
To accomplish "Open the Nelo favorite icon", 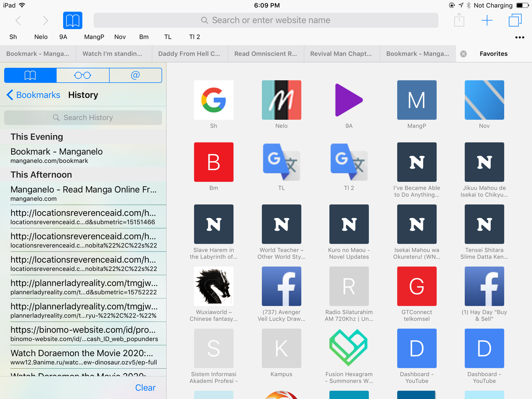I will [281, 100].
